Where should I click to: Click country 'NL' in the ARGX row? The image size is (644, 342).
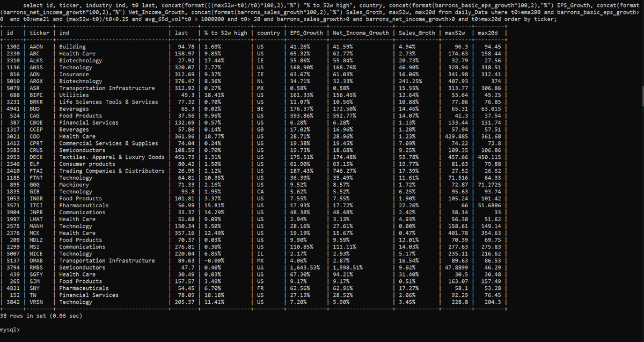click(260, 81)
